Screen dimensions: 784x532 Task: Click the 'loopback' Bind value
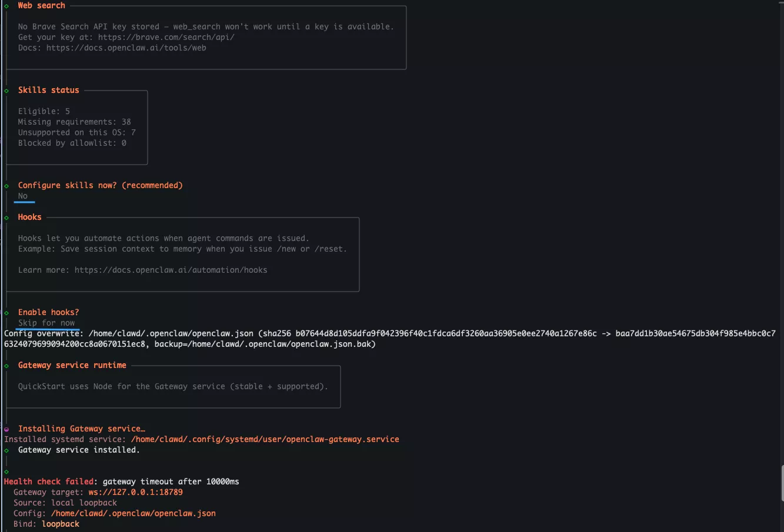60,524
